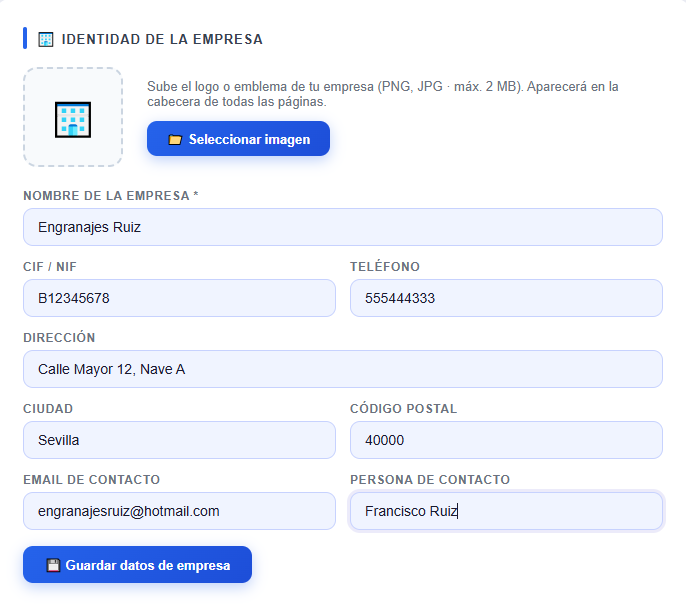Click the Ciudad label
This screenshot has width=686, height=607.
[48, 408]
